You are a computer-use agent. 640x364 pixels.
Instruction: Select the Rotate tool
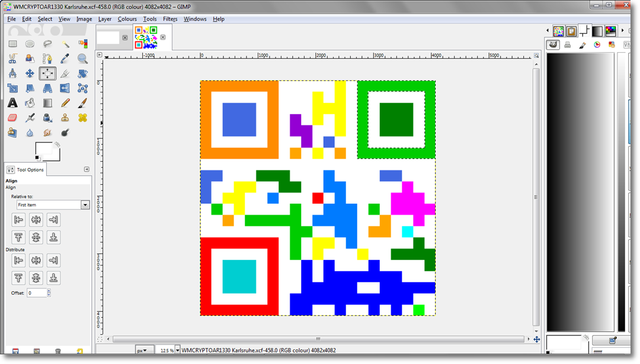(82, 73)
